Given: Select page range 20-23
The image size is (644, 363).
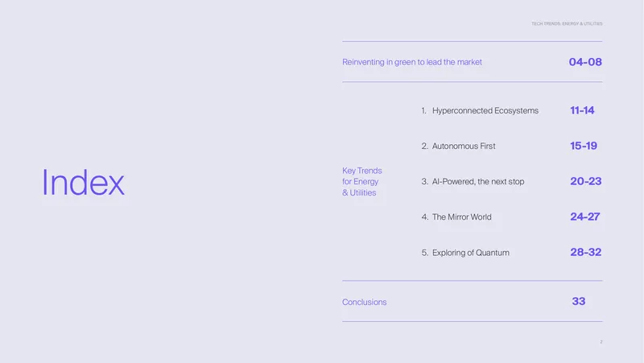Looking at the screenshot, I should (586, 181).
